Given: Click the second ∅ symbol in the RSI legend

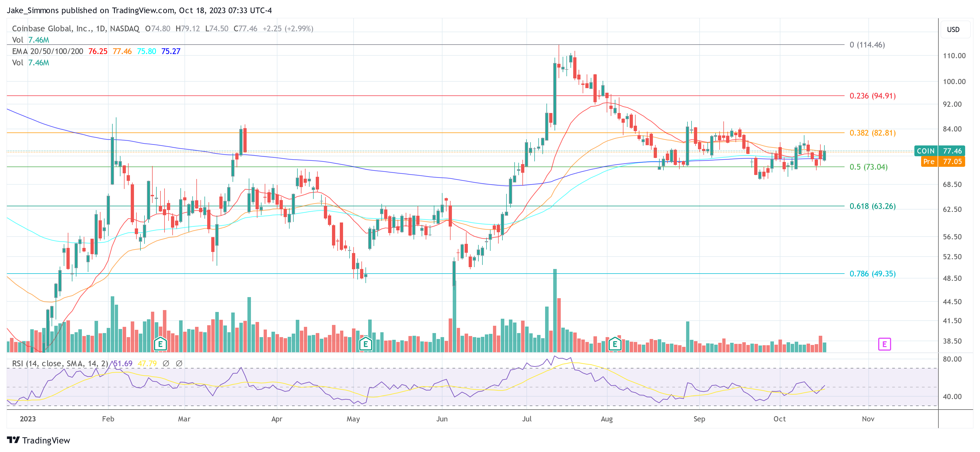Looking at the screenshot, I should (179, 363).
